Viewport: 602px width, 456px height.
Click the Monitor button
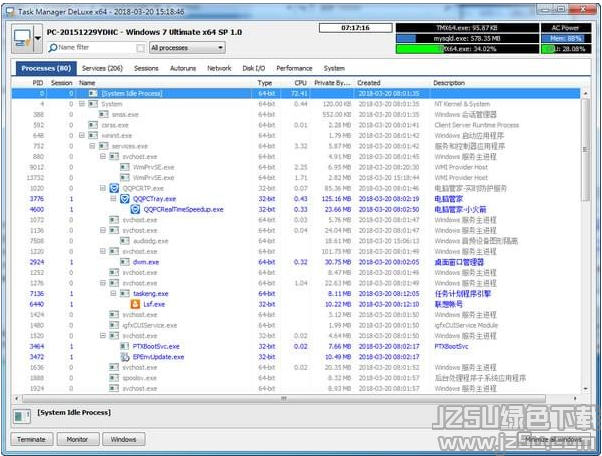click(78, 439)
